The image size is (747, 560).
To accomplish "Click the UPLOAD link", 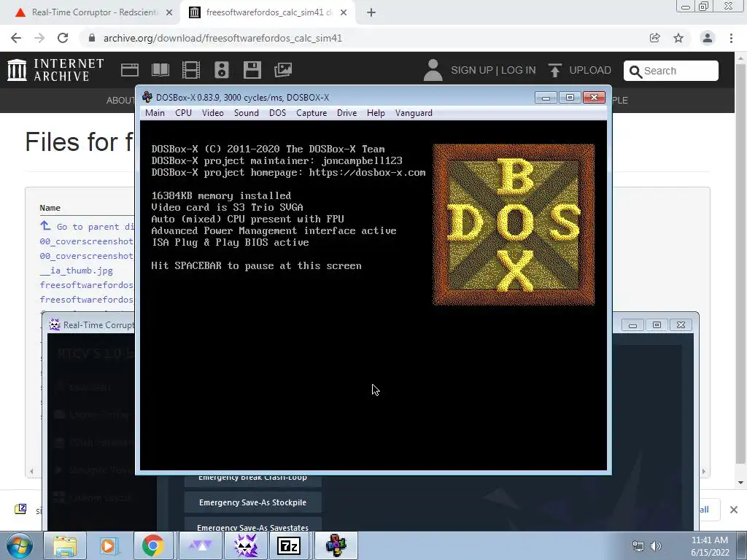I will (580, 70).
